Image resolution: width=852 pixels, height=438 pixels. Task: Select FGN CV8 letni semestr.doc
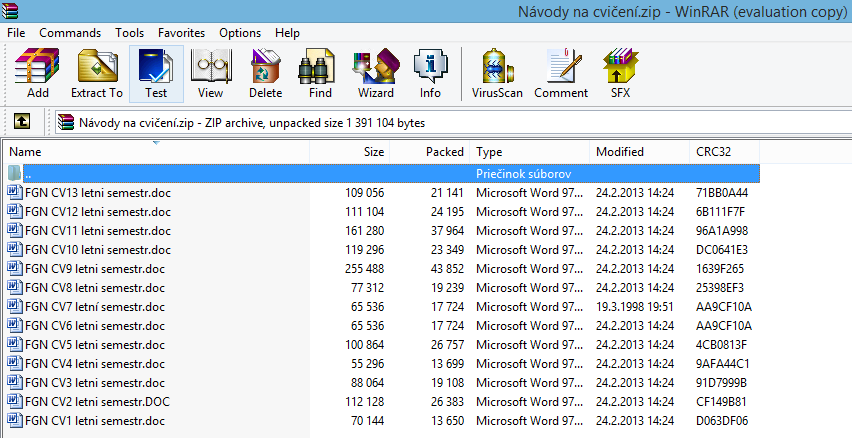[95, 287]
